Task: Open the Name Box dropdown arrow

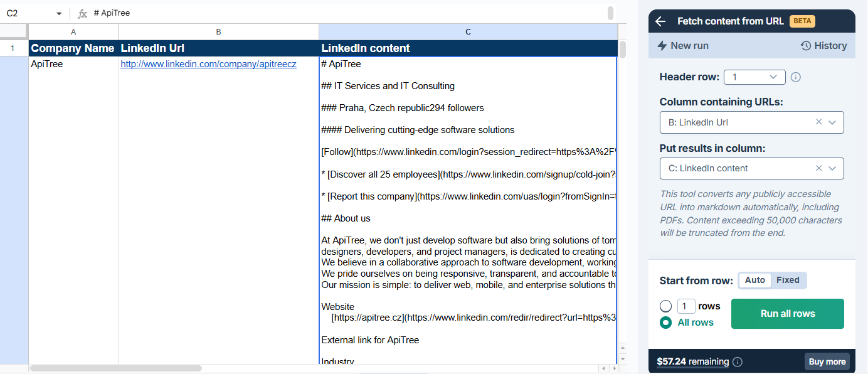Action: coord(59,13)
